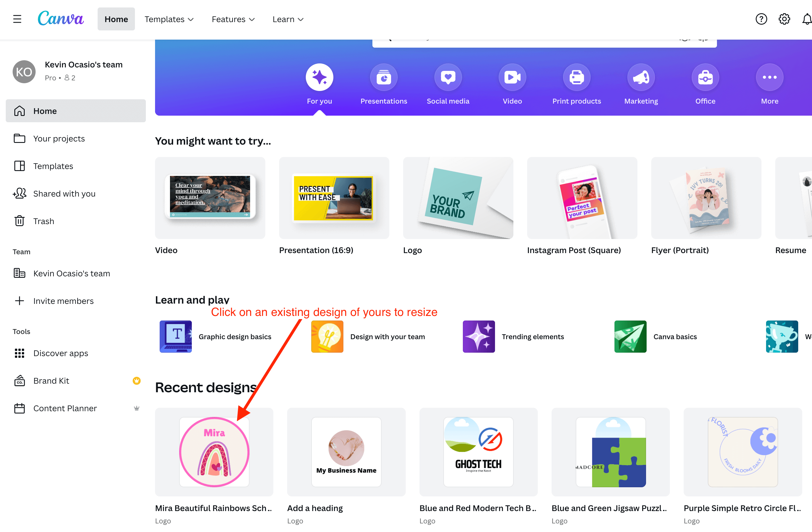812x532 pixels.
Task: Expand the Learn dropdown menu
Action: pyautogui.click(x=288, y=19)
